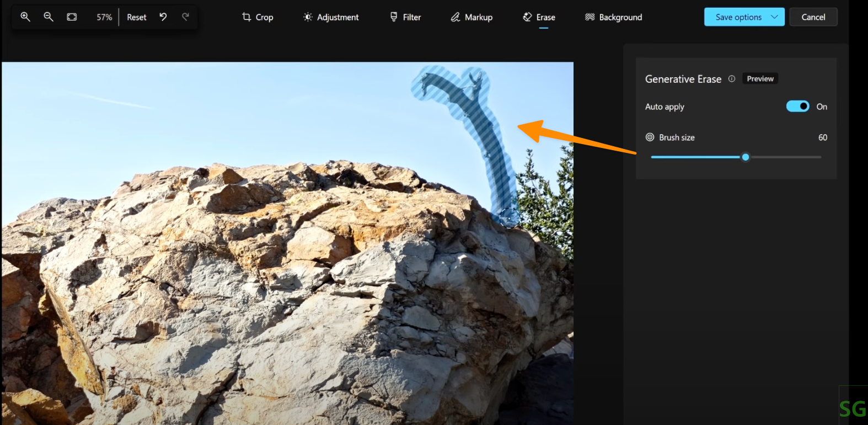
Task: Click the undo arrow icon
Action: (x=163, y=17)
